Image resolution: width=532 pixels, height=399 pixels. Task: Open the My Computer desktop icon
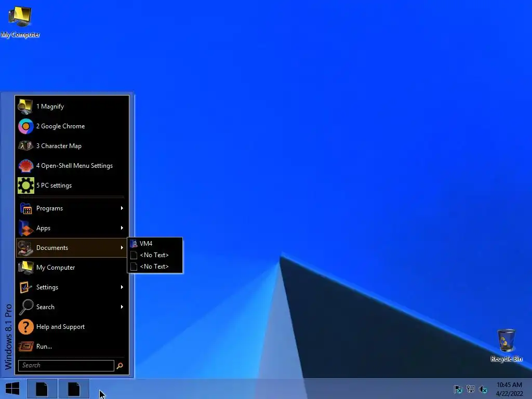(20, 16)
